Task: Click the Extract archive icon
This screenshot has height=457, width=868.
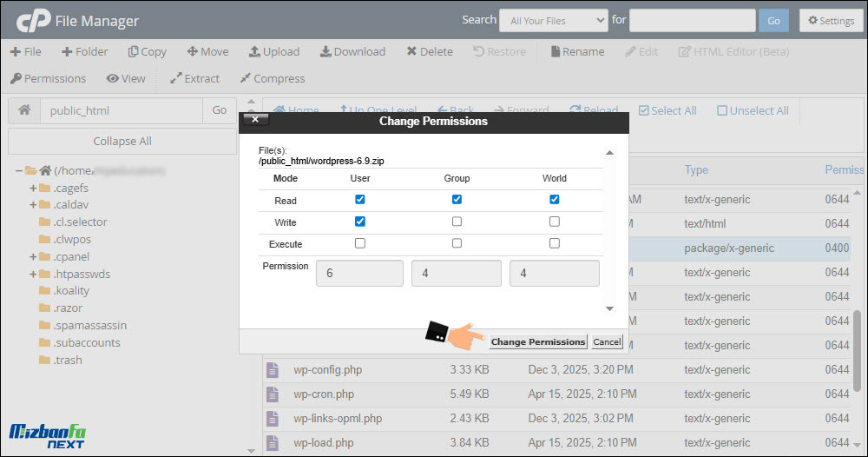Action: pyautogui.click(x=175, y=78)
